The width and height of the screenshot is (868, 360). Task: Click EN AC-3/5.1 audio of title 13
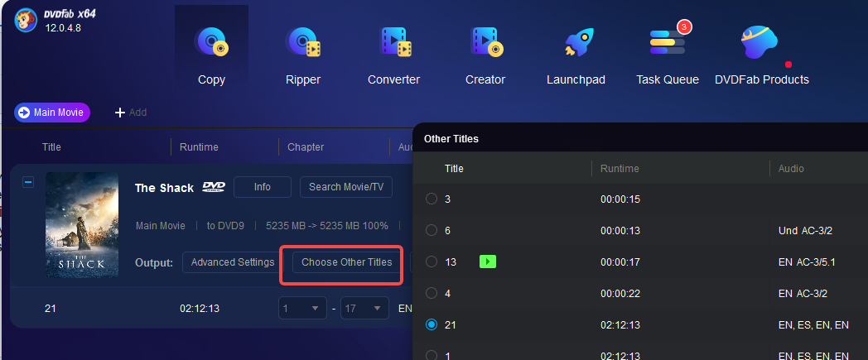(x=808, y=262)
